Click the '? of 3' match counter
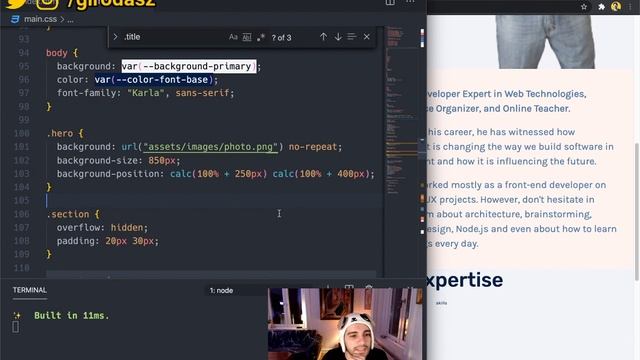Screen dimensions: 640x360 [281, 38]
